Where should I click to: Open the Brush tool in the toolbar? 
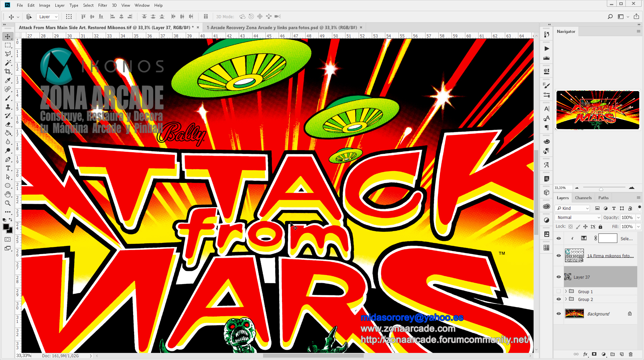coord(8,98)
